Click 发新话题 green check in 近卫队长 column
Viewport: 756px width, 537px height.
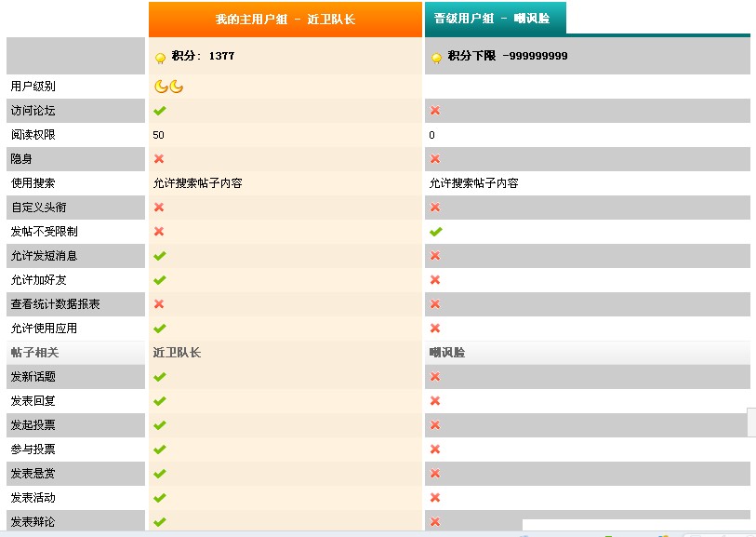pos(160,377)
